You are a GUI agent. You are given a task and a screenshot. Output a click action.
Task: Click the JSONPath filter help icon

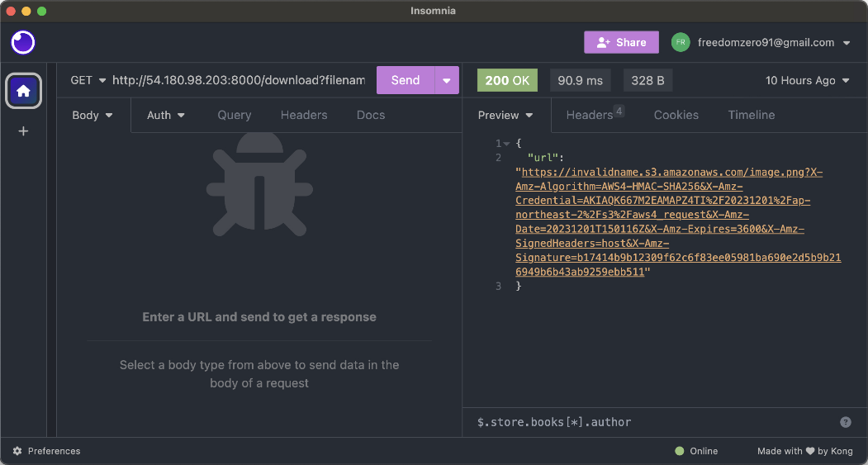pos(846,422)
